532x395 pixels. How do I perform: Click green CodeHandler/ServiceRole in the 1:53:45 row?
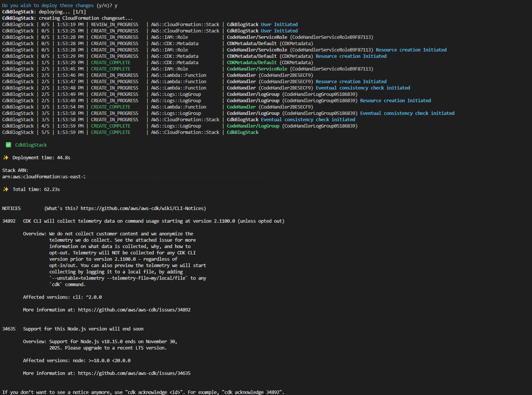pos(257,69)
